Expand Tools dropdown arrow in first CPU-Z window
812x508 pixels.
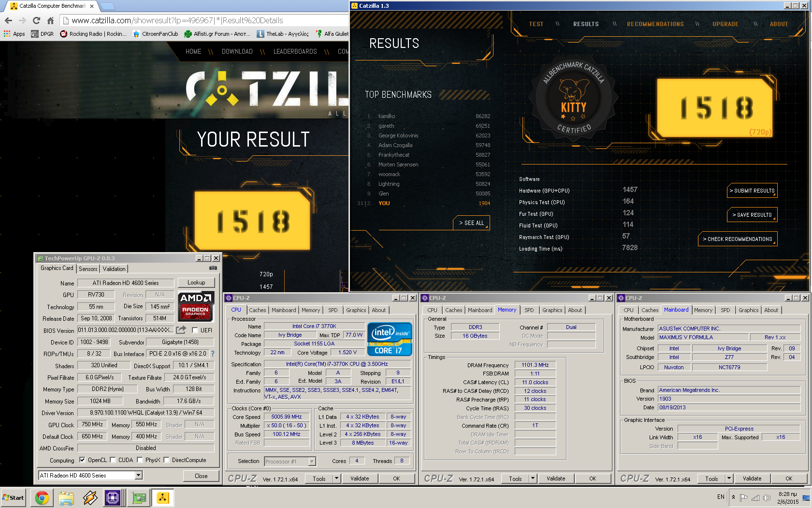(337, 478)
